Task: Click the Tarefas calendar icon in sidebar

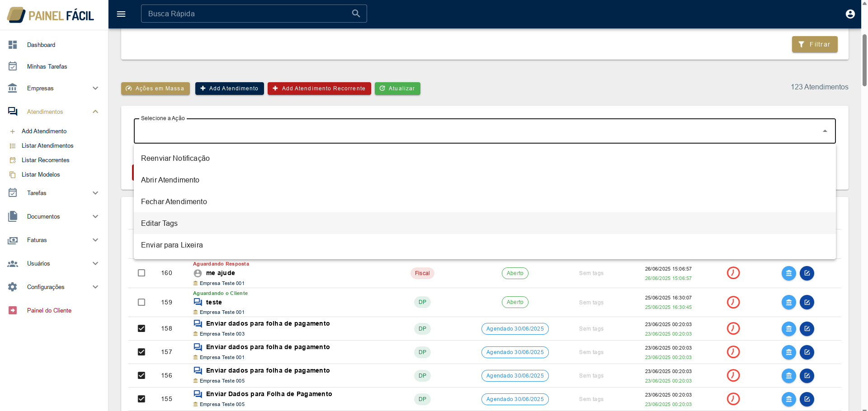Action: [13, 193]
